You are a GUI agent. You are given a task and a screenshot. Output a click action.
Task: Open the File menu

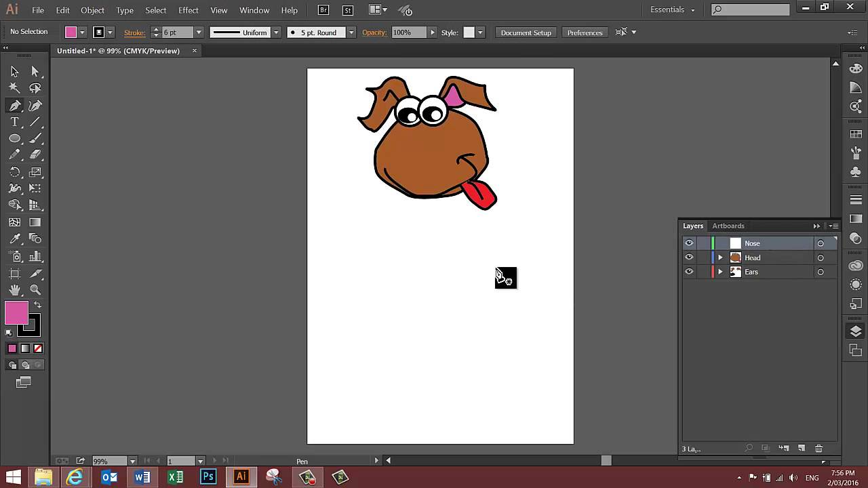pyautogui.click(x=38, y=10)
